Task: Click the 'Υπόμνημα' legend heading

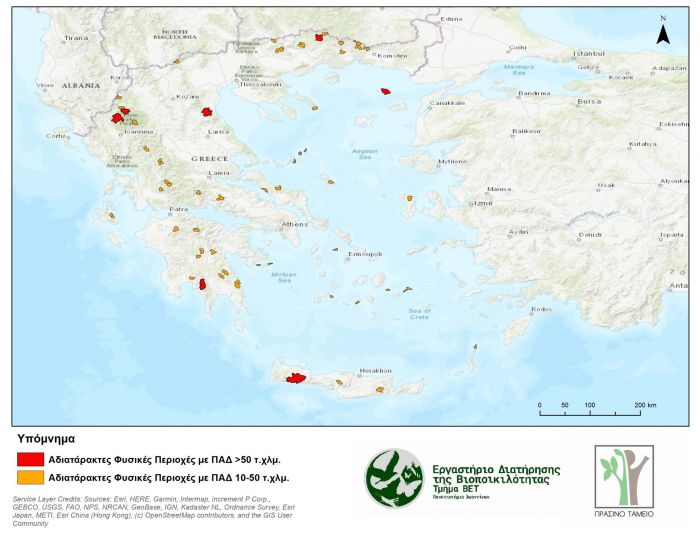Action: 46,439
